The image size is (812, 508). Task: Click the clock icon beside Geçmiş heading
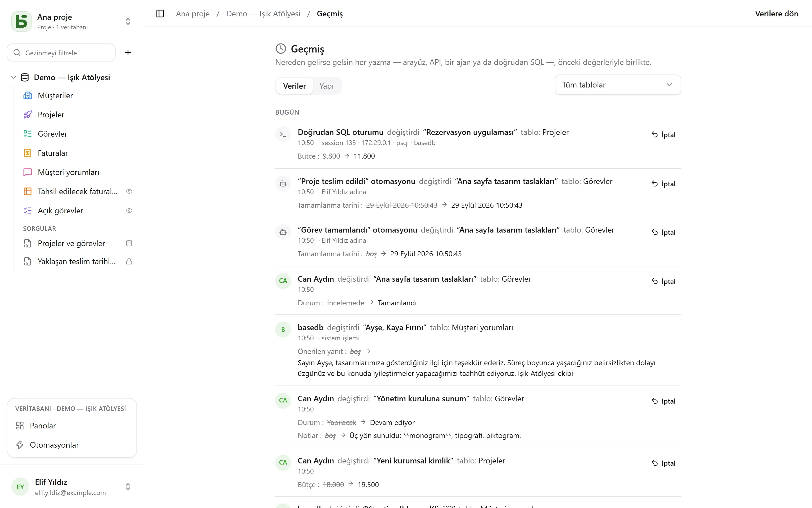[x=281, y=49]
